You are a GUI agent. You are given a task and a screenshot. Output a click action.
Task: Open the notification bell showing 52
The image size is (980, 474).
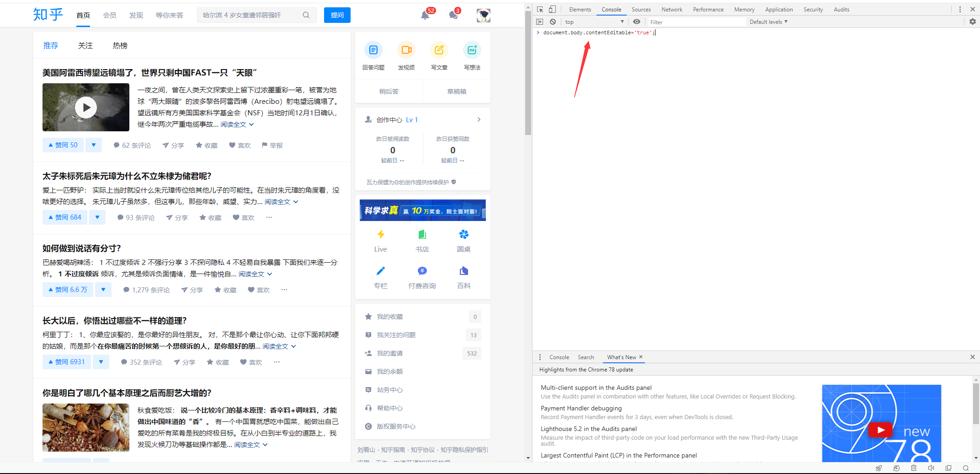point(425,15)
